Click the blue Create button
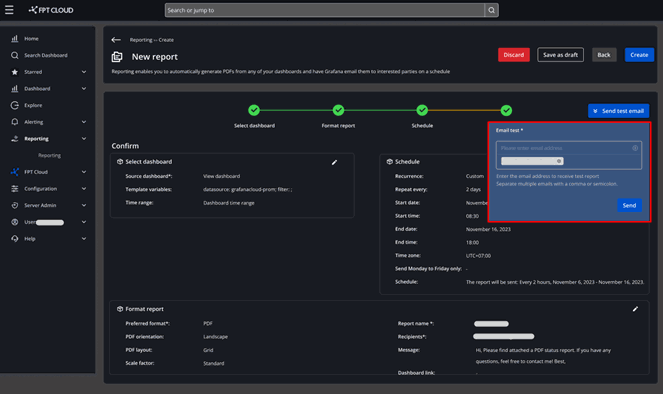Viewport: 663px width, 394px height. (639, 55)
